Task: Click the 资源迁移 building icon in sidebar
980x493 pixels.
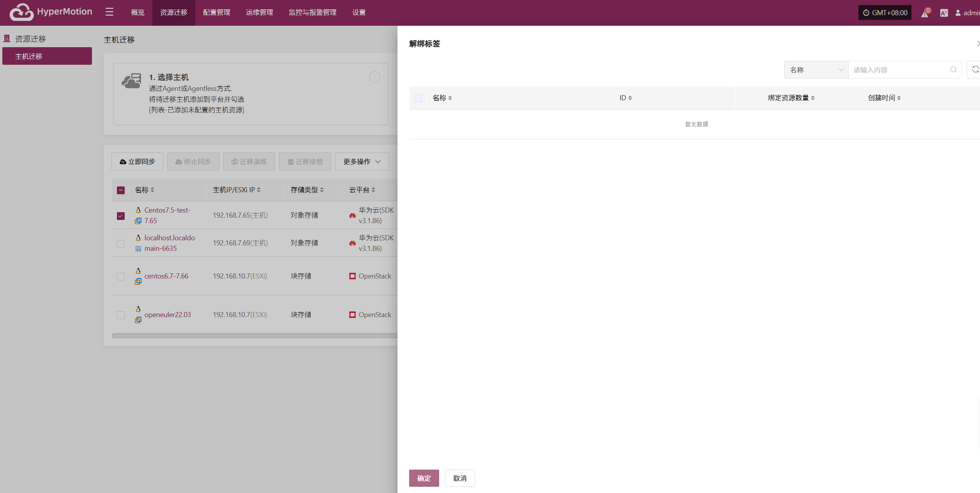Action: (7, 39)
